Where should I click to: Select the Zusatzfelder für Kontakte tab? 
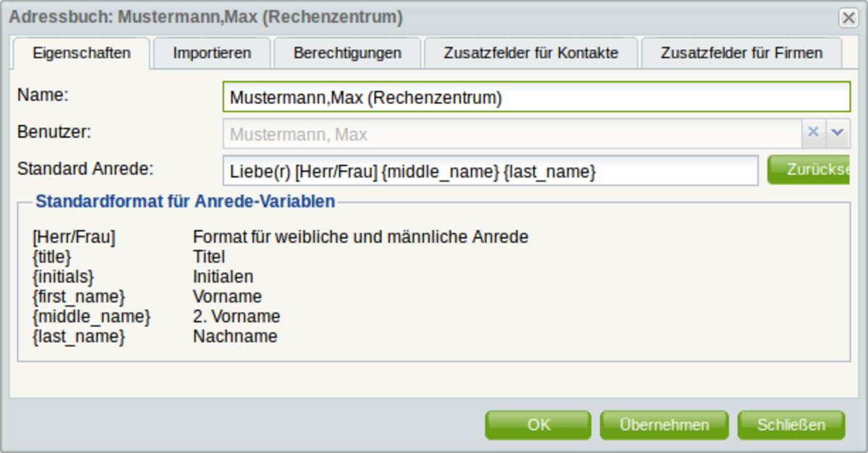pos(531,53)
